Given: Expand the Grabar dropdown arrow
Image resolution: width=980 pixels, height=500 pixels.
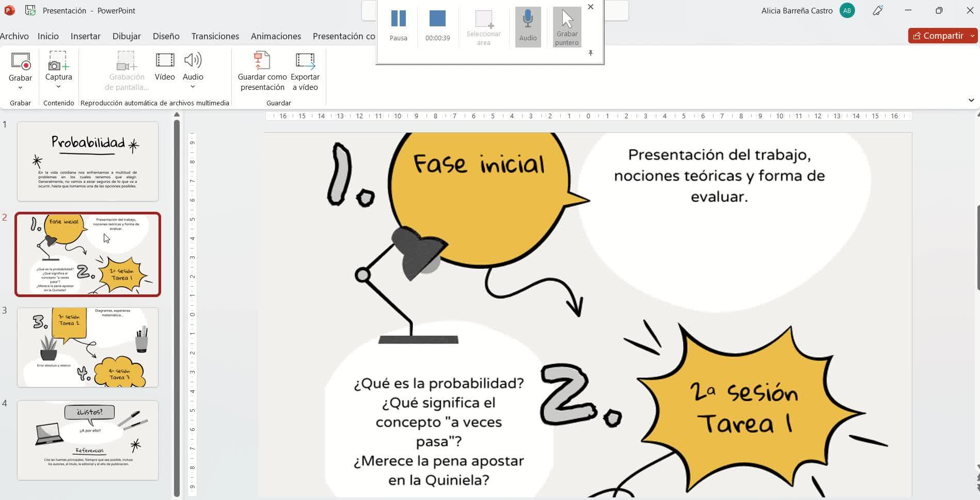Looking at the screenshot, I should coord(21,88).
